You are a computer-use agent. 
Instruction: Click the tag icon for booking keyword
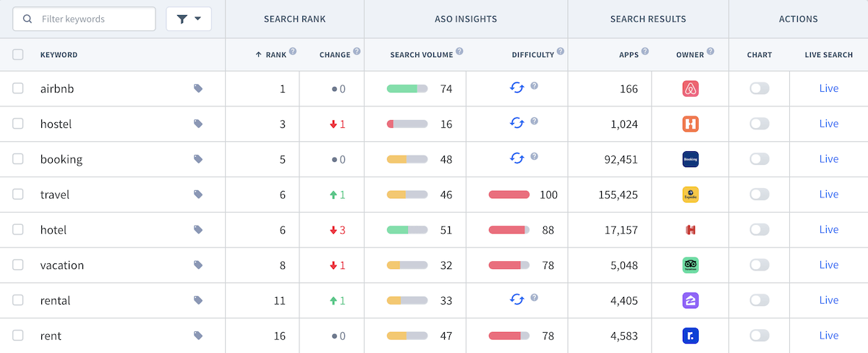click(198, 159)
